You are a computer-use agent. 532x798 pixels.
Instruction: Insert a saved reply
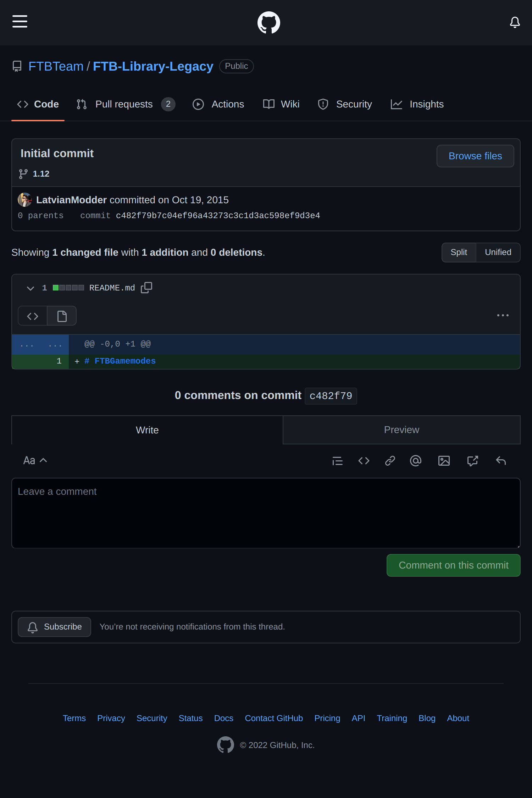pyautogui.click(x=501, y=461)
